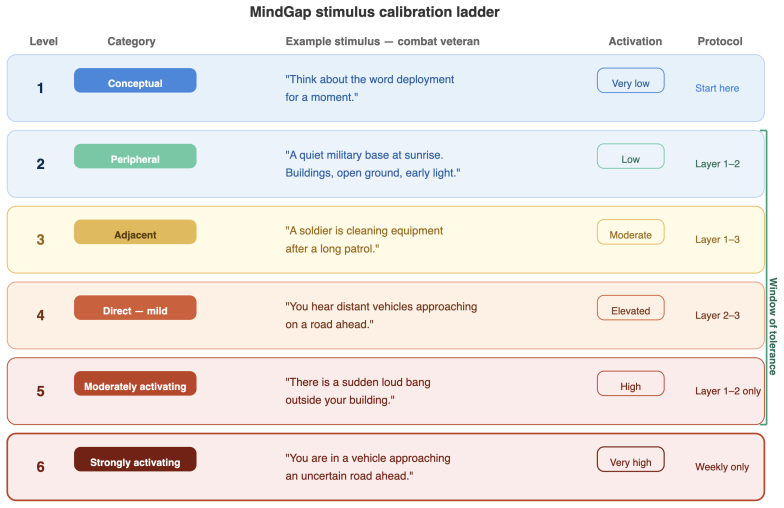Click the Window of tolerance vertical label
This screenshot has width=784, height=508.
pos(773,326)
